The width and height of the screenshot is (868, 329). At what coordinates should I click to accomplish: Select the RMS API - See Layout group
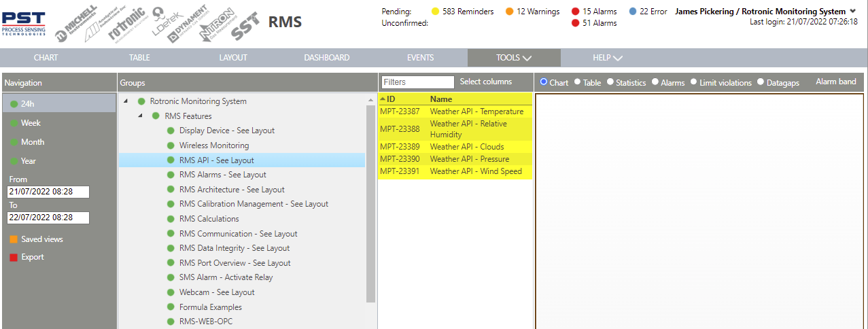(242, 160)
